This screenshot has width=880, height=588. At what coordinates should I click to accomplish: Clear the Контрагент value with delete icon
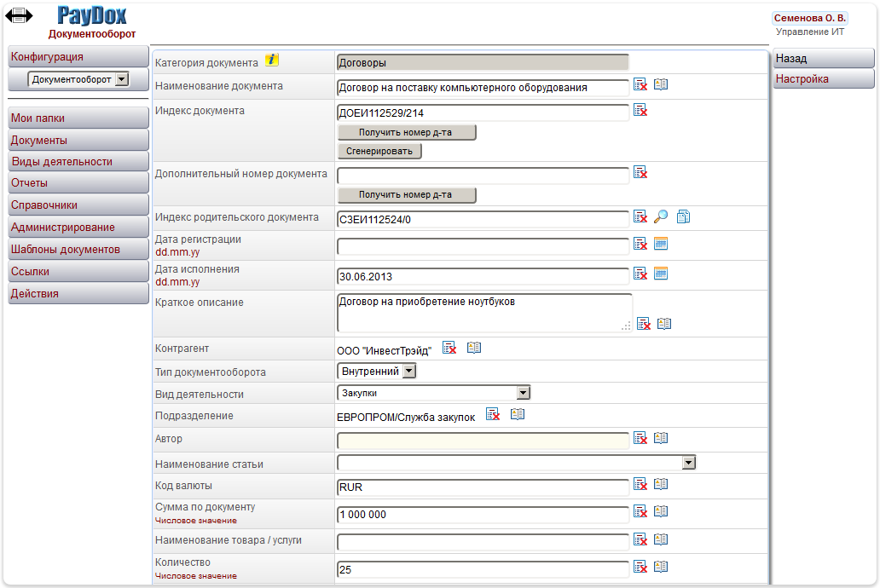point(449,348)
